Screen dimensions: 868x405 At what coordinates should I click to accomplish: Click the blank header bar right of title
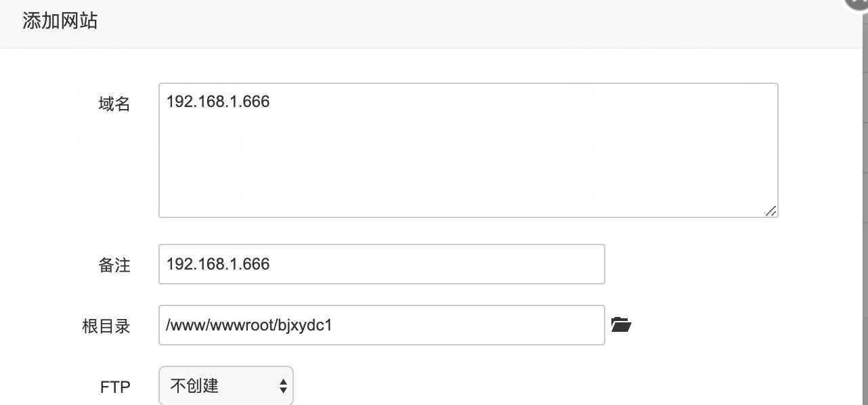click(474, 24)
